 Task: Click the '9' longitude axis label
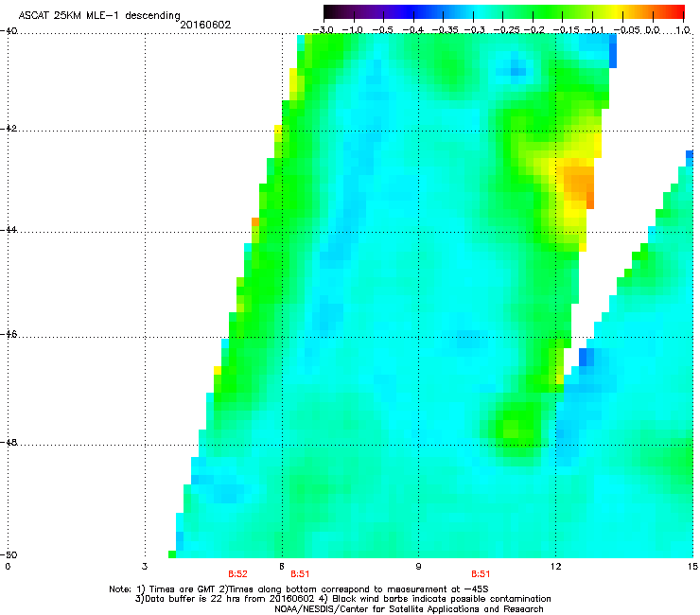click(418, 567)
